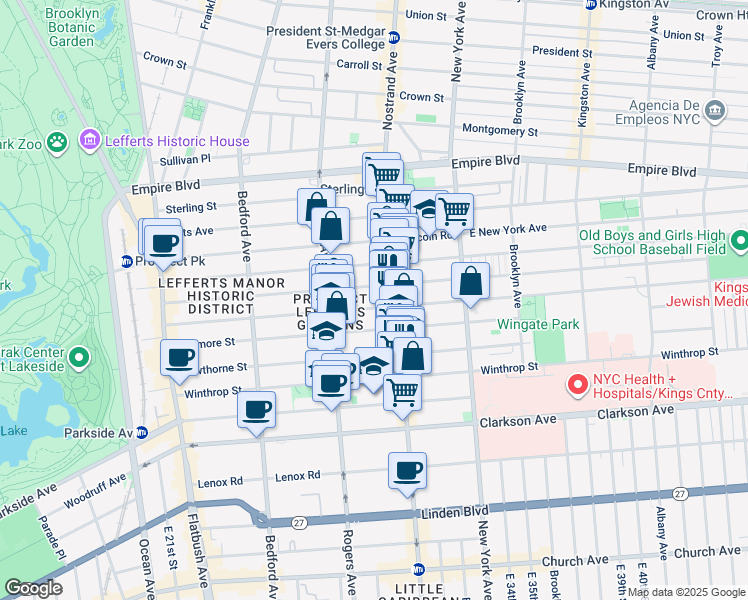This screenshot has height=600, width=748.
Task: Open the baseball field pin on the right edge
Action: pyautogui.click(x=739, y=241)
